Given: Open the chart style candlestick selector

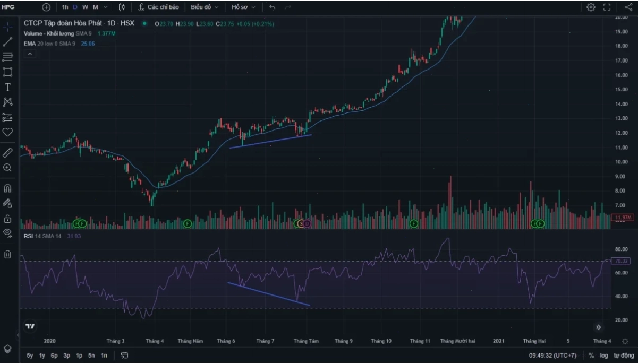Looking at the screenshot, I should [122, 7].
